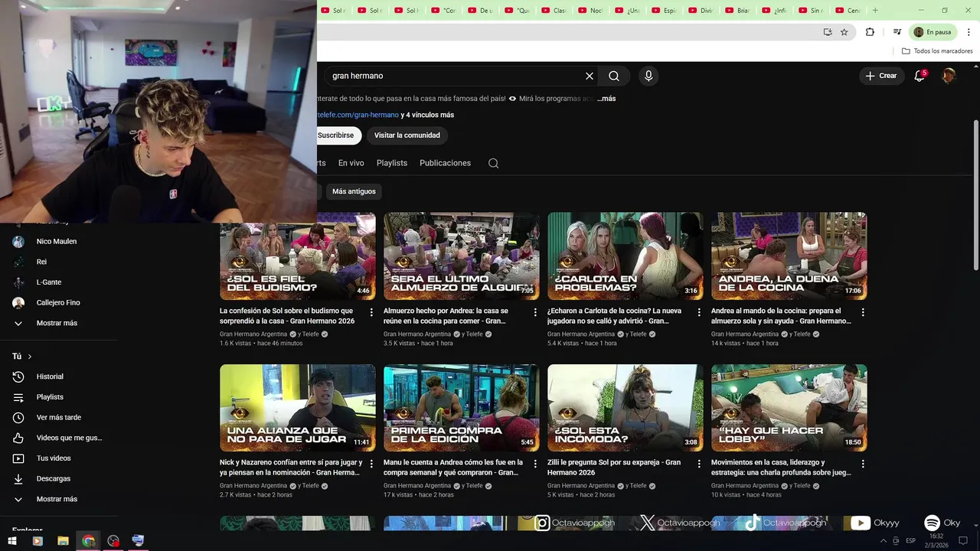Viewport: 980px width, 551px height.
Task: Select the 'Más antiguos' filter chip
Action: click(354, 191)
